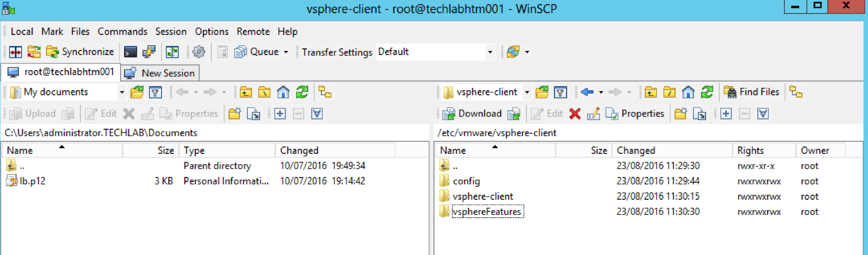Expand the globe refresh icon dropdown arrow
Screen dimensions: 868x255
(x=527, y=52)
